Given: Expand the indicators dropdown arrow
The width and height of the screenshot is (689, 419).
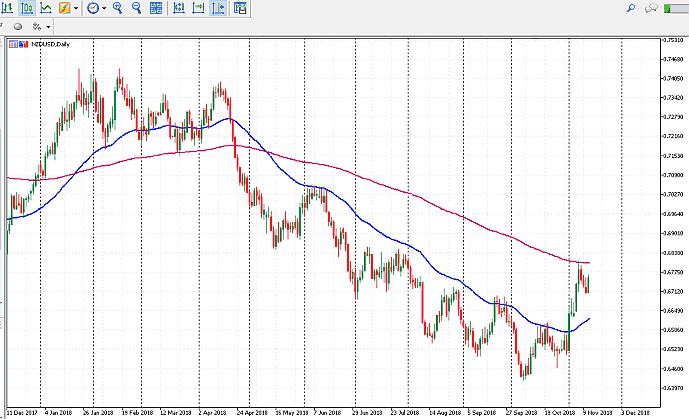Looking at the screenshot, I should pos(75,8).
